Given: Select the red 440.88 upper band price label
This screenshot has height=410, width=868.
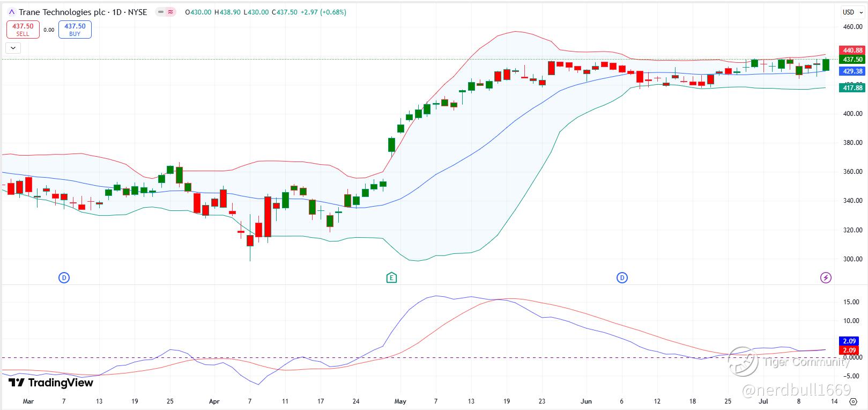Looking at the screenshot, I should pyautogui.click(x=852, y=50).
